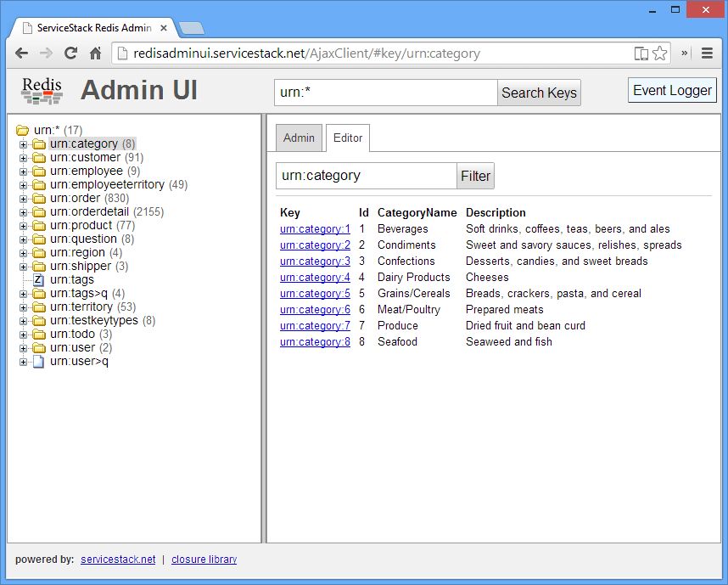Open the Event Logger
The height and width of the screenshot is (585, 728).
pos(672,89)
